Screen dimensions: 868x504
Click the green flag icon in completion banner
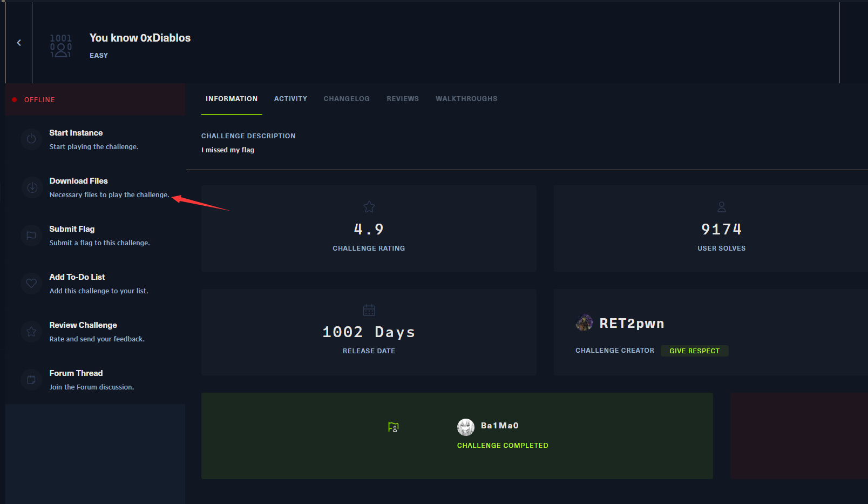(393, 427)
